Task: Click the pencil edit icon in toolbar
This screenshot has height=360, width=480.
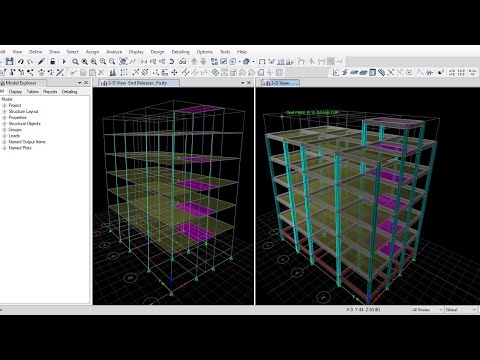Action: 41,61
